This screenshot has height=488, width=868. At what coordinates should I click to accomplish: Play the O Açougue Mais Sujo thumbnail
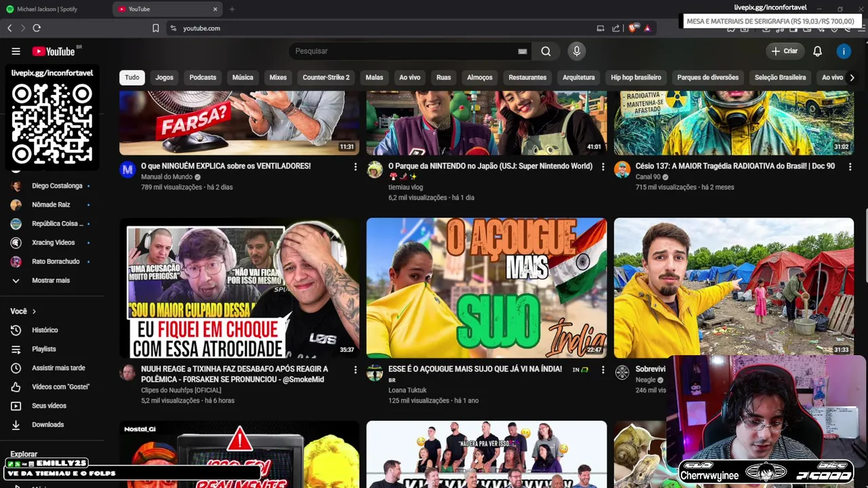(x=487, y=288)
